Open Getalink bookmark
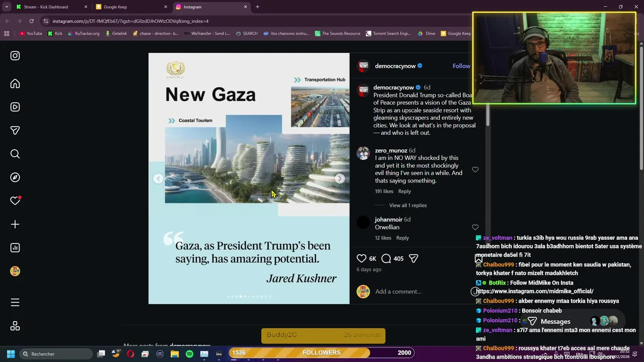644x362 pixels. click(x=116, y=34)
